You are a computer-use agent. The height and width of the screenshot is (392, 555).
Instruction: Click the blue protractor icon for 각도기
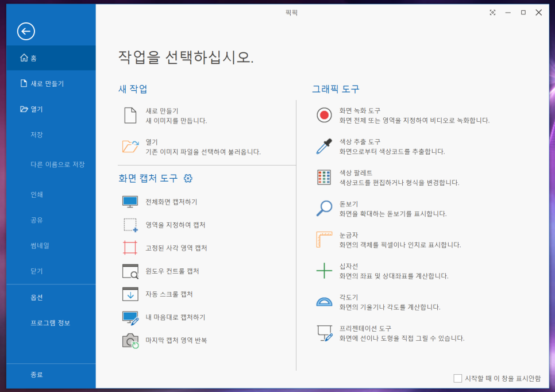click(x=324, y=302)
